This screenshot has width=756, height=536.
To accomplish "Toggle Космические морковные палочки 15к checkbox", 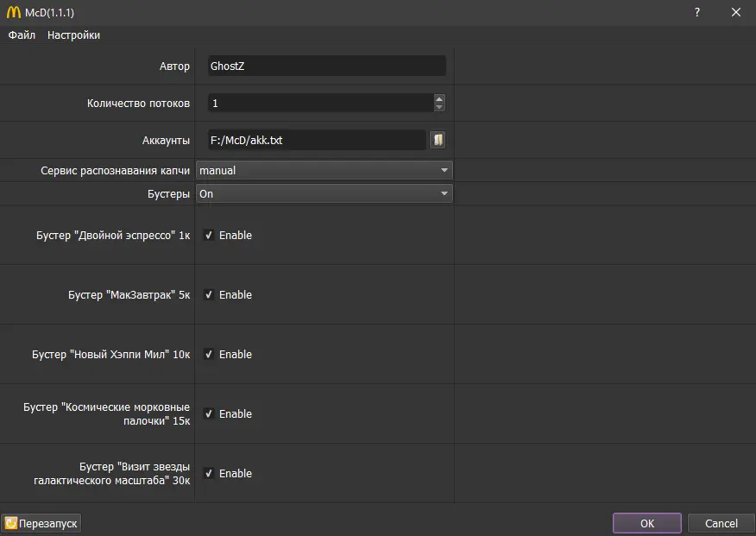I will [209, 413].
